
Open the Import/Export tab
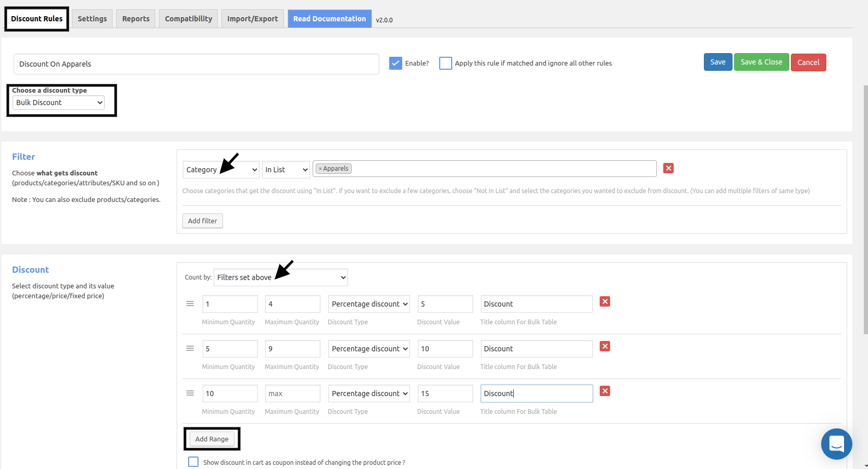(253, 19)
